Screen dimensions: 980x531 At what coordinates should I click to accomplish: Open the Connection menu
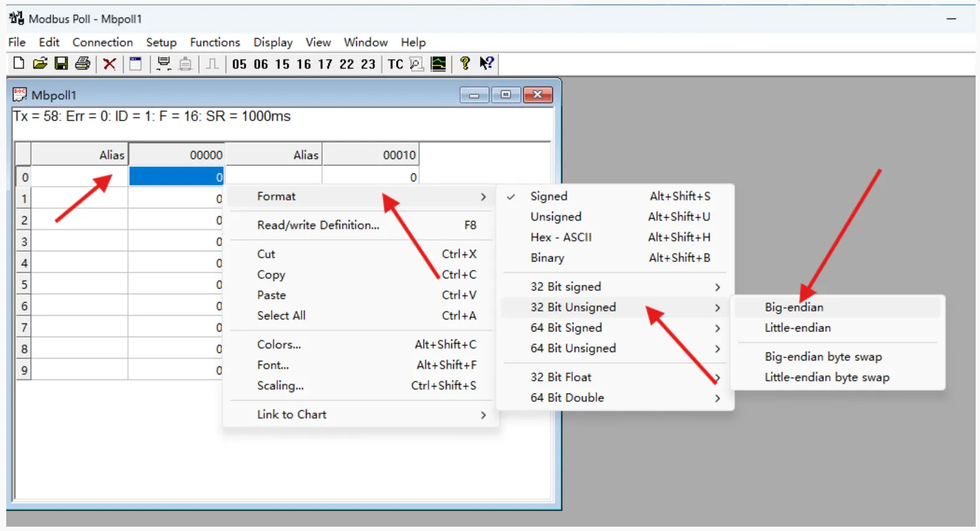click(103, 42)
